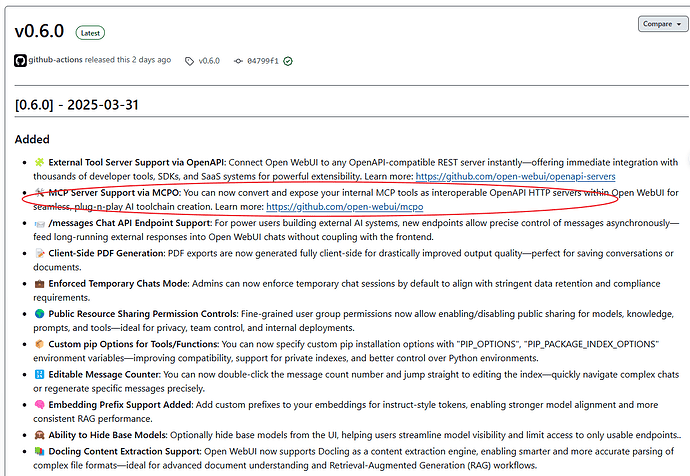690x476 pixels.
Task: Click 'Public Resource Sharing Permission Controls' text
Action: pyautogui.click(x=143, y=314)
